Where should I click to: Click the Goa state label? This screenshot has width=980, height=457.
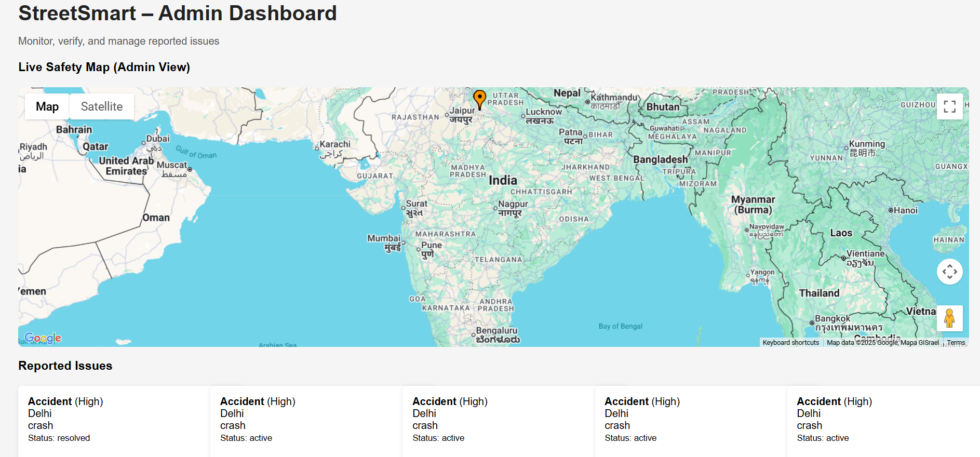(418, 299)
